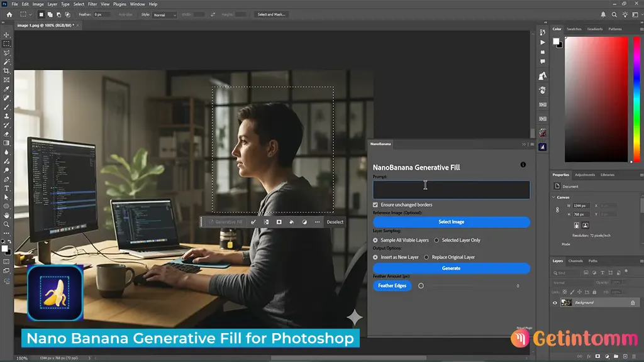The image size is (644, 362).
Task: Select the Move tool
Action: point(6,35)
